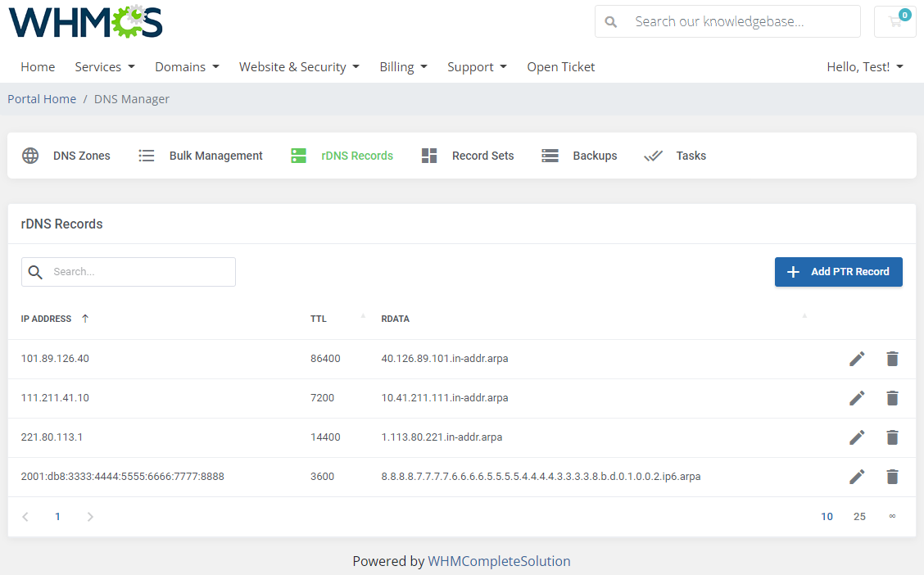Open the rDNS Records icon tab
Viewport: 924px width, 575px height.
[298, 156]
